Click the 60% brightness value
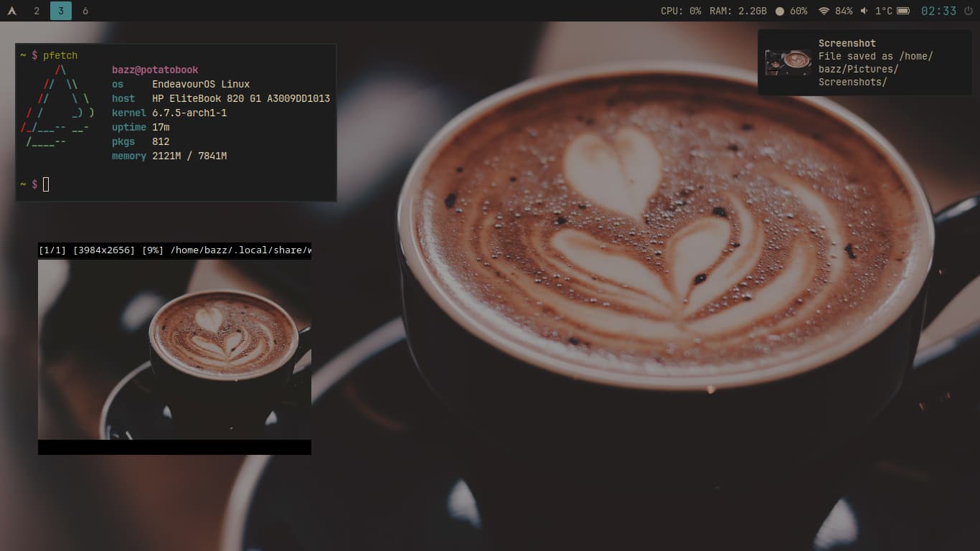Screen dimensions: 980x551 798,11
